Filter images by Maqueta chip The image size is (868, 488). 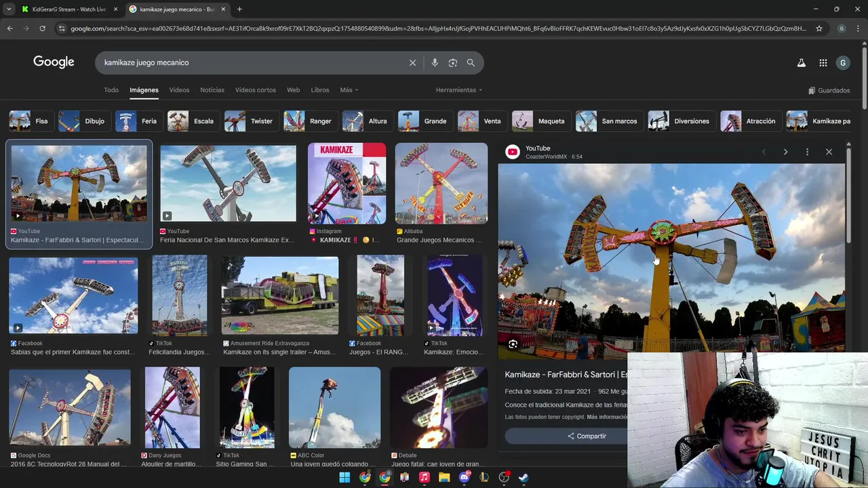[x=541, y=121]
